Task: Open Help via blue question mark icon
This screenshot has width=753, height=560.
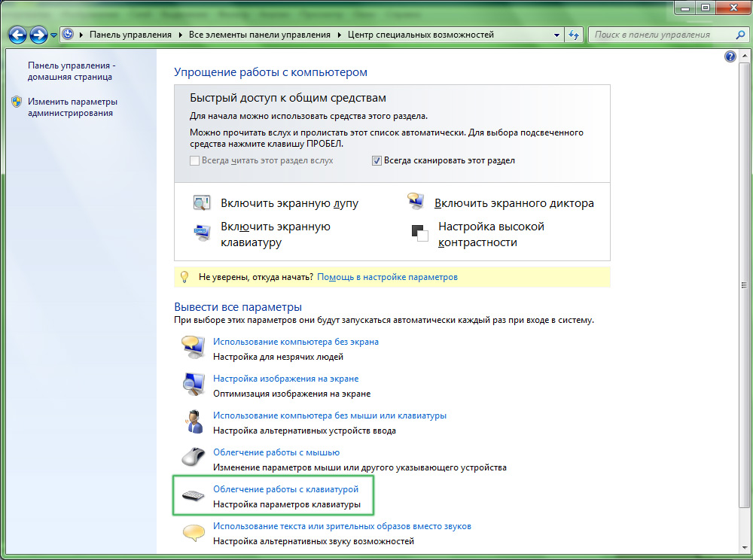Action: [x=730, y=56]
